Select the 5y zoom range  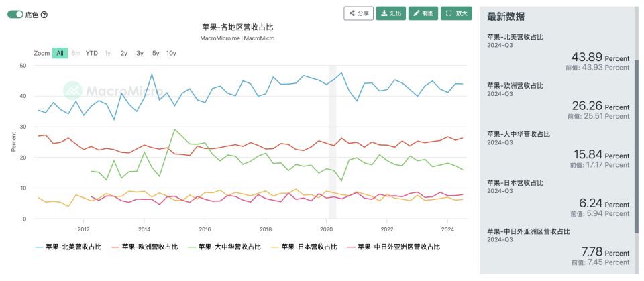point(156,53)
